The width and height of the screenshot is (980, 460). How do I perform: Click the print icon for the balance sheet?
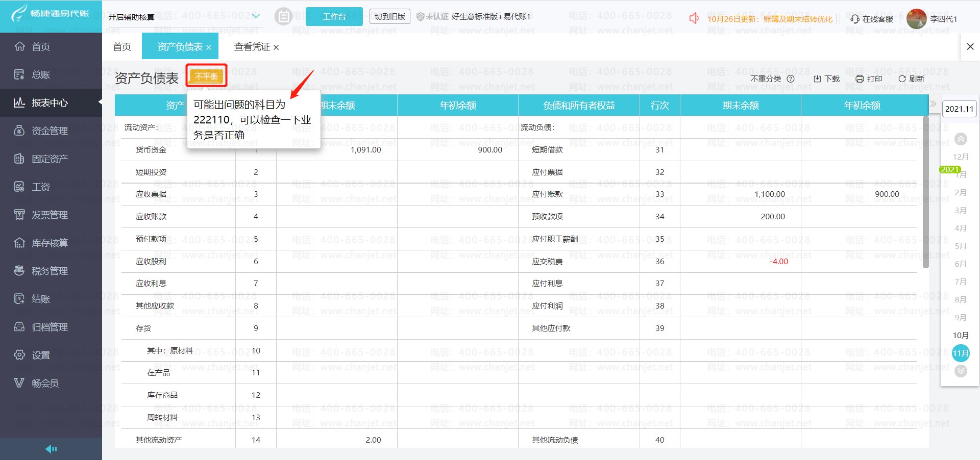coord(860,79)
